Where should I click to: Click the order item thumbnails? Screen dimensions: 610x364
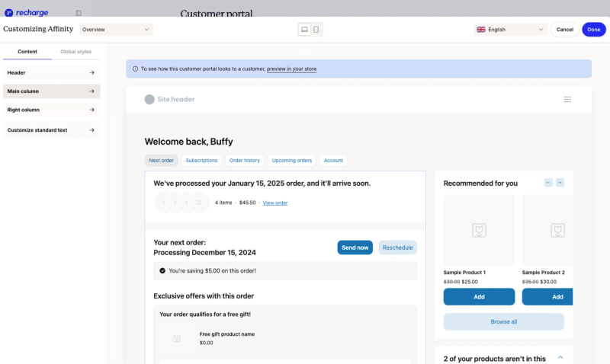coord(181,203)
